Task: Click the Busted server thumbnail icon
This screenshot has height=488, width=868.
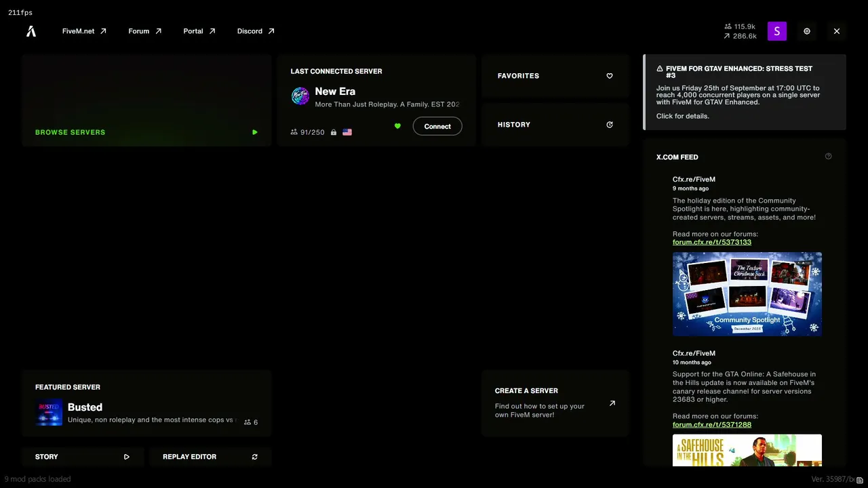Action: pos(49,413)
